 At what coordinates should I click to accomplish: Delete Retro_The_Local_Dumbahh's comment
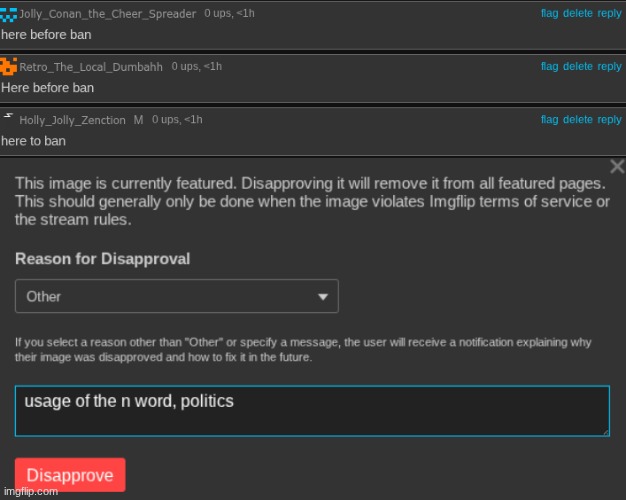click(577, 67)
